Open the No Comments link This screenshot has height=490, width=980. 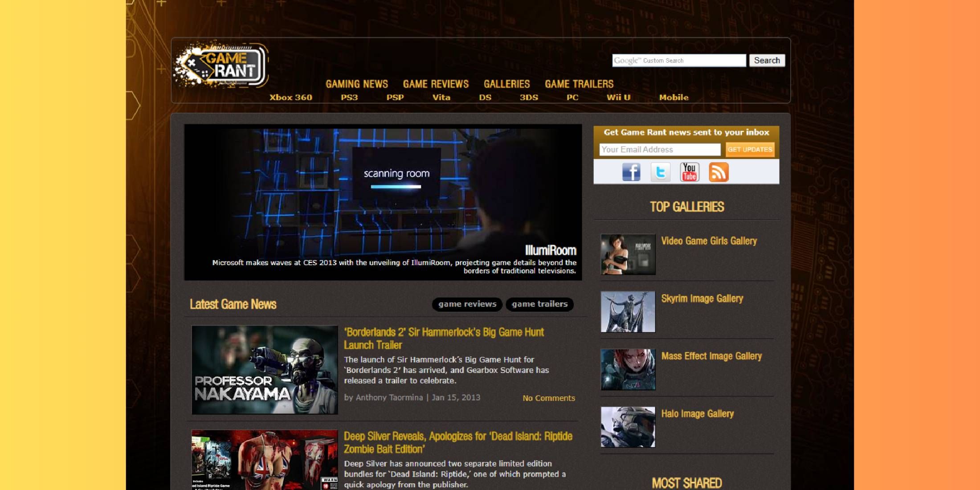[x=549, y=398]
